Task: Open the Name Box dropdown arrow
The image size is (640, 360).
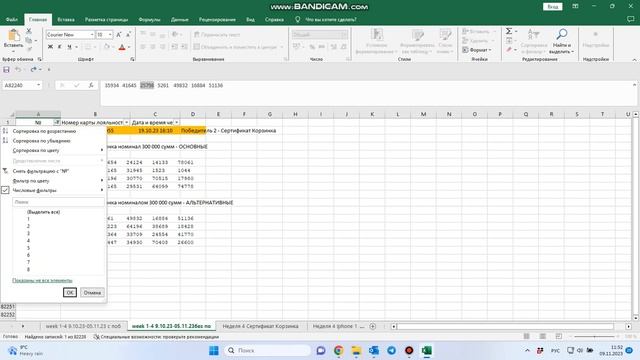Action: click(38, 85)
